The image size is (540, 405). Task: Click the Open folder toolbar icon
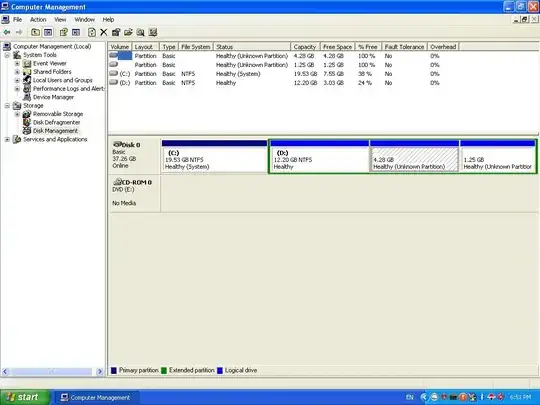(x=128, y=32)
